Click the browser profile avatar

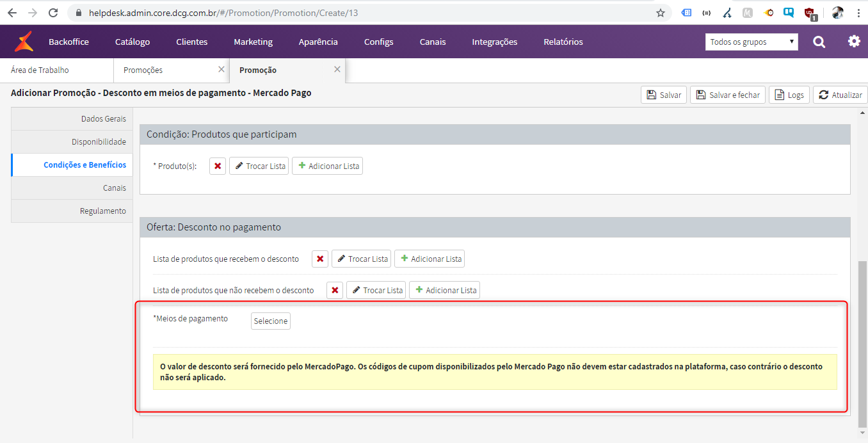click(x=837, y=13)
